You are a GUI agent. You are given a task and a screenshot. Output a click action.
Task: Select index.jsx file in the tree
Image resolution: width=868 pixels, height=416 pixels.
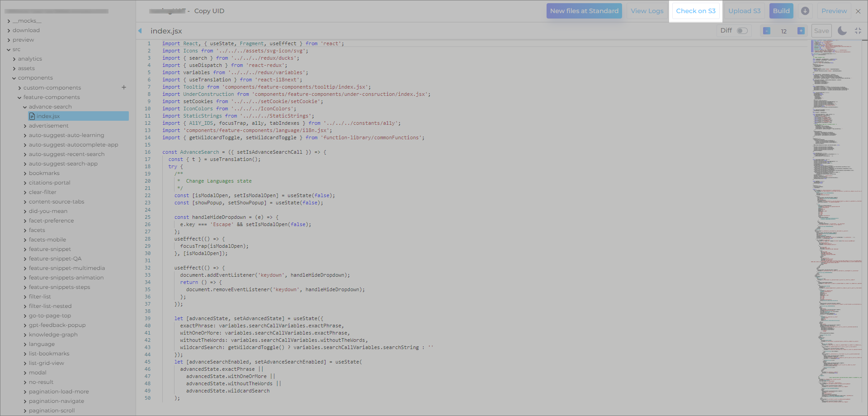pos(48,116)
